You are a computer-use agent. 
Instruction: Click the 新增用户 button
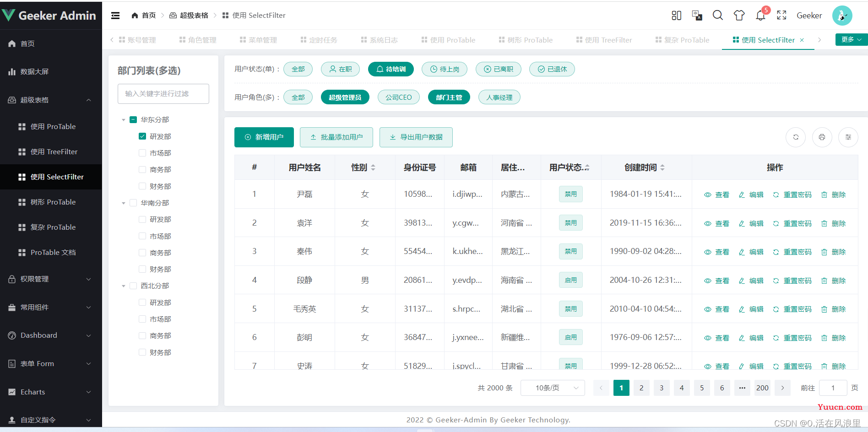point(264,137)
